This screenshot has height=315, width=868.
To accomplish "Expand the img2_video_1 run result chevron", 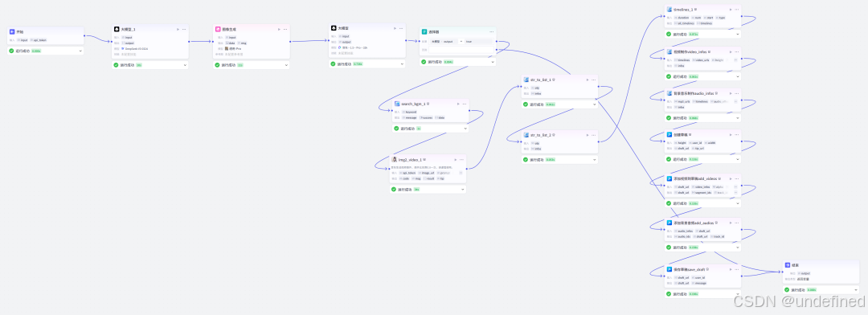I will [x=462, y=190].
